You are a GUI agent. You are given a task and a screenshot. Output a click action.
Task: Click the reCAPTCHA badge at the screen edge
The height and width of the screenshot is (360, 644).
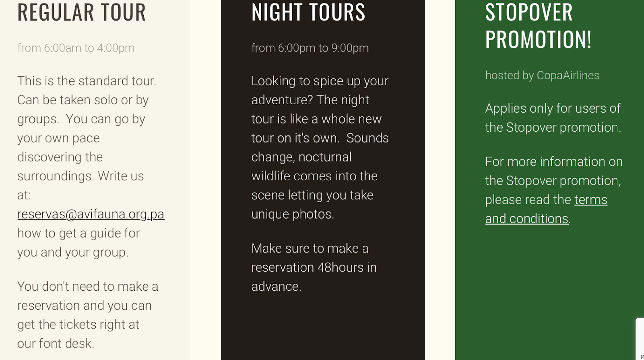[x=640, y=339]
